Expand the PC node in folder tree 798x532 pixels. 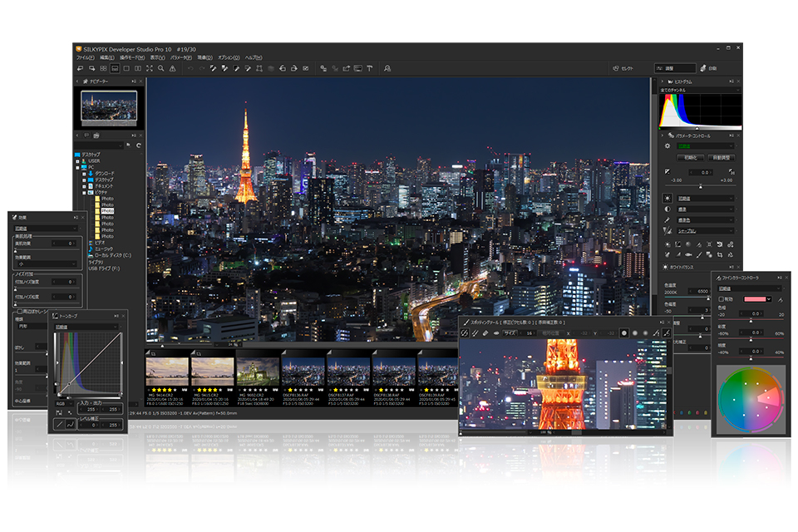tap(78, 167)
